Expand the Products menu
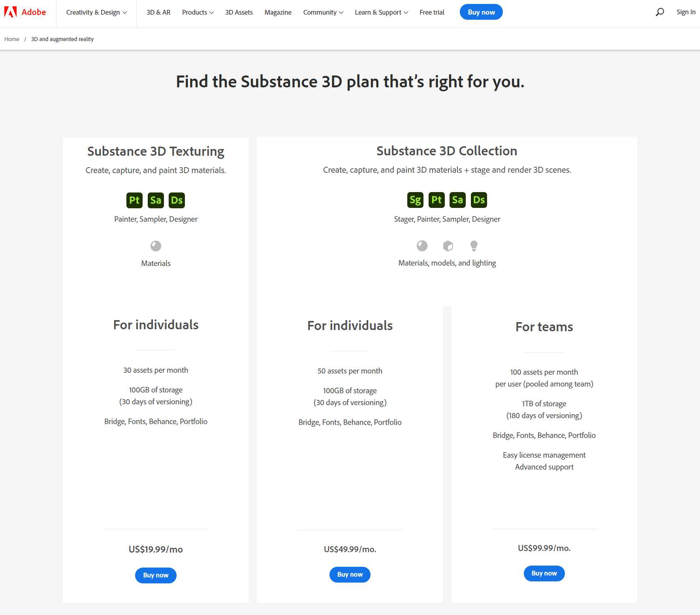 pyautogui.click(x=198, y=12)
